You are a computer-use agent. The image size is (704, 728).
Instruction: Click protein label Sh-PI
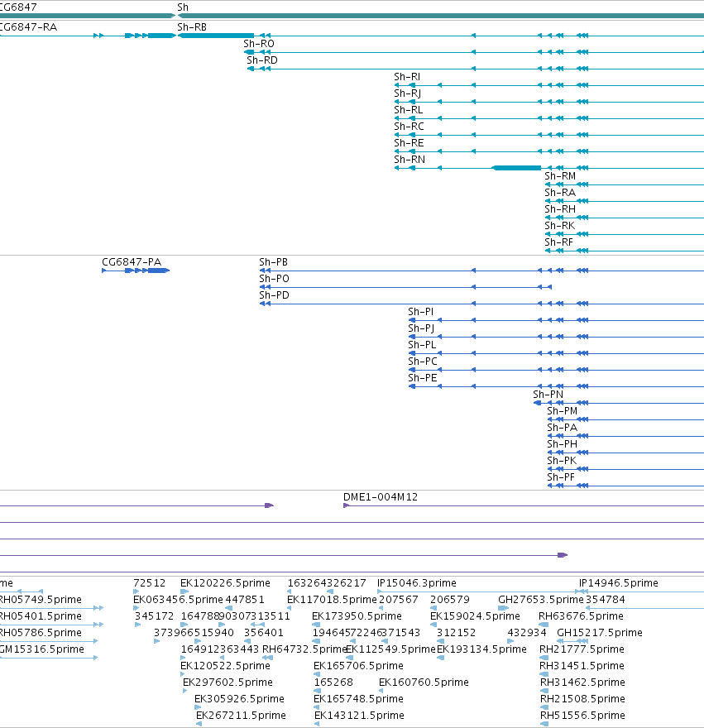421,312
